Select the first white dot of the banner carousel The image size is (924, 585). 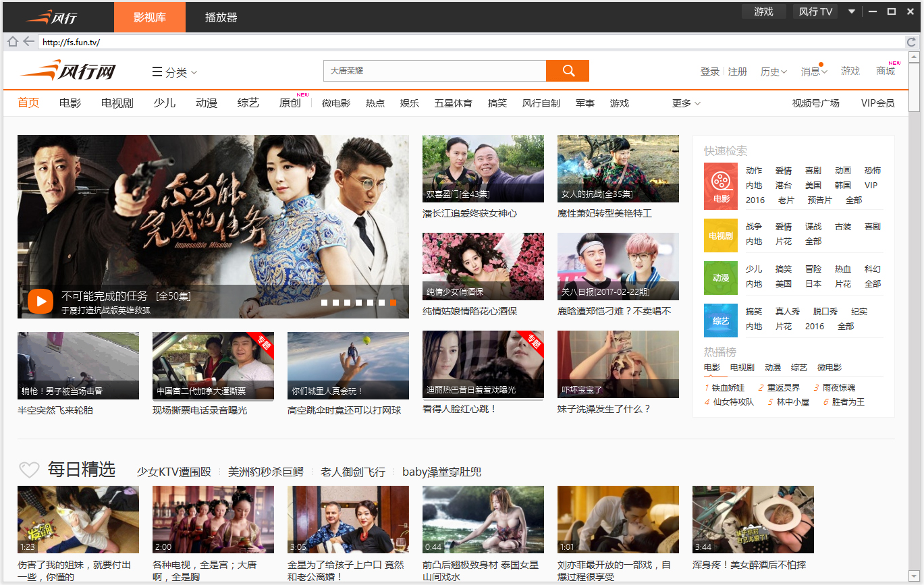(325, 302)
